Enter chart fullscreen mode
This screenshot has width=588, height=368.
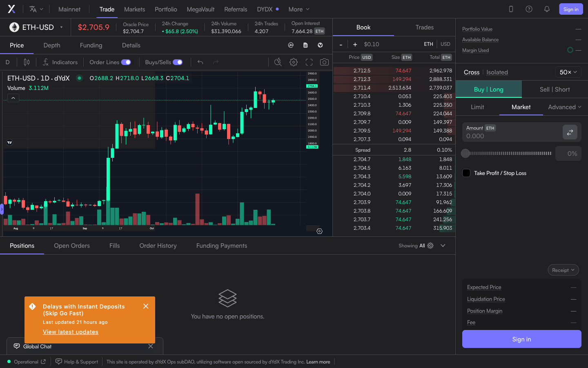coord(309,62)
